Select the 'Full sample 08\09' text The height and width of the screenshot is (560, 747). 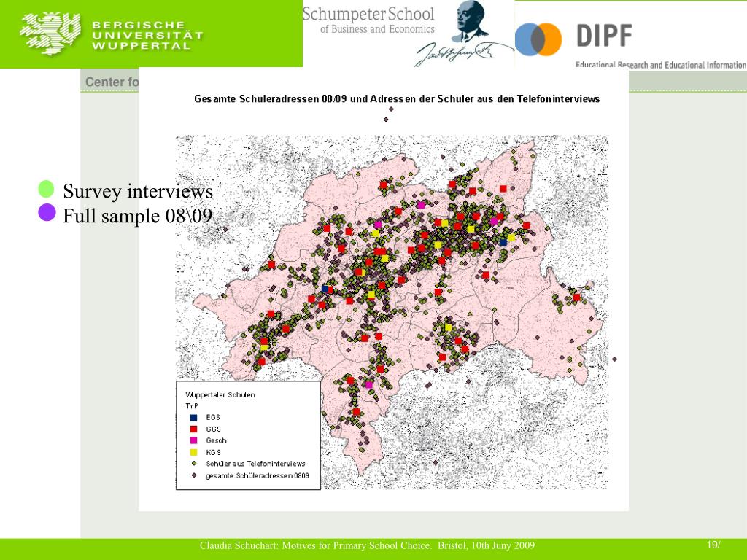pos(138,216)
